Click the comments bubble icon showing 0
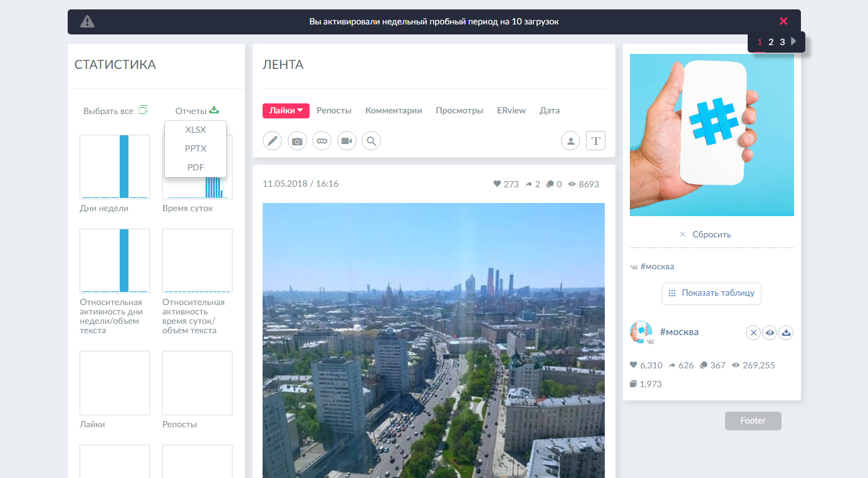 pos(550,184)
